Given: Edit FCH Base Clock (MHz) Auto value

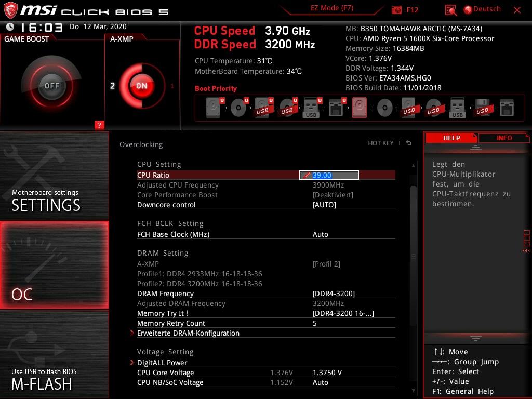Looking at the screenshot, I should 320,234.
